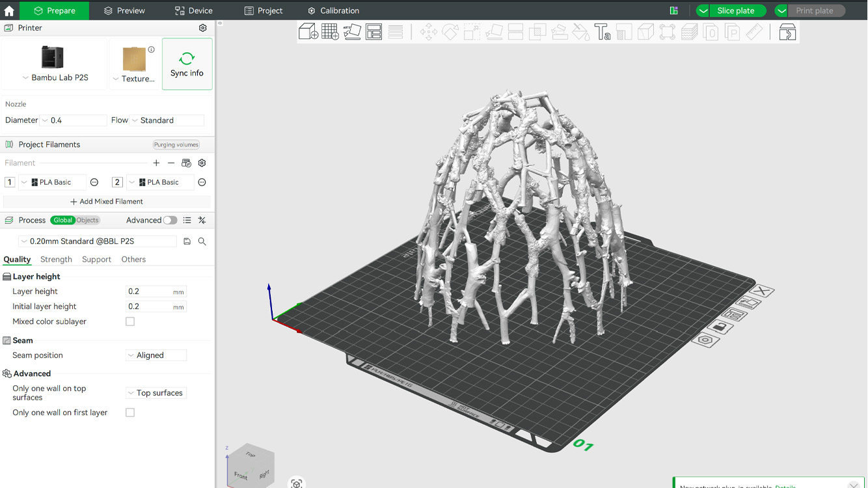Click Add Mixed Filament
868x488 pixels.
point(107,202)
